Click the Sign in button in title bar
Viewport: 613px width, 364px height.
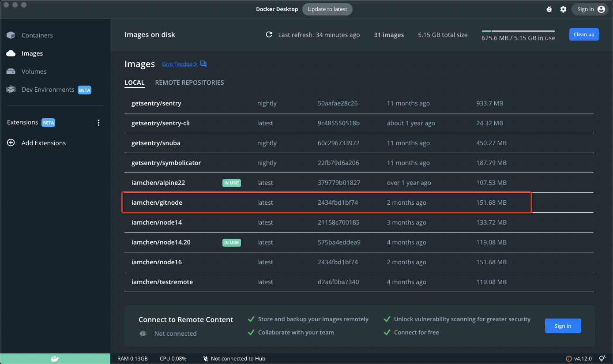pos(590,9)
